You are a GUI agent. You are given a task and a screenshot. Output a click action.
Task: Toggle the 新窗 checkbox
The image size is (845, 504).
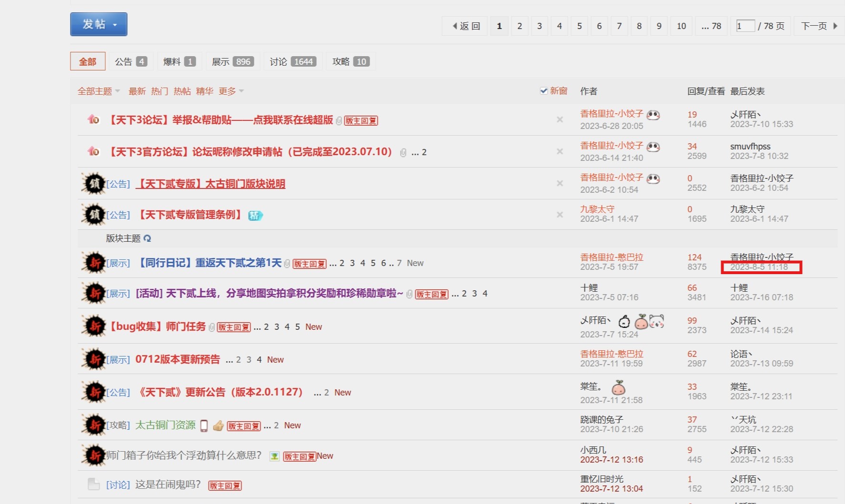pos(543,91)
